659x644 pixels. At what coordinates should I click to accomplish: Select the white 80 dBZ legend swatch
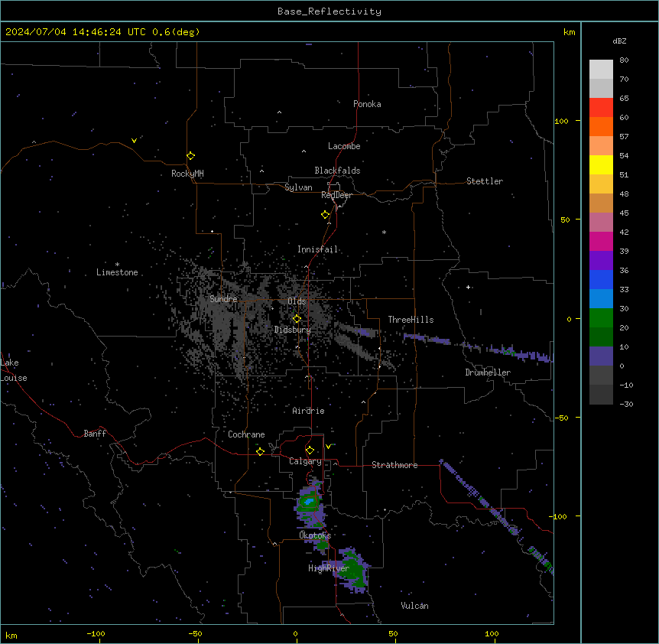click(601, 70)
